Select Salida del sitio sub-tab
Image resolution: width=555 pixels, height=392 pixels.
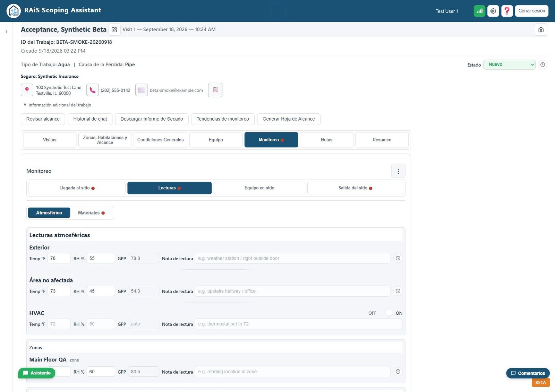coord(355,188)
